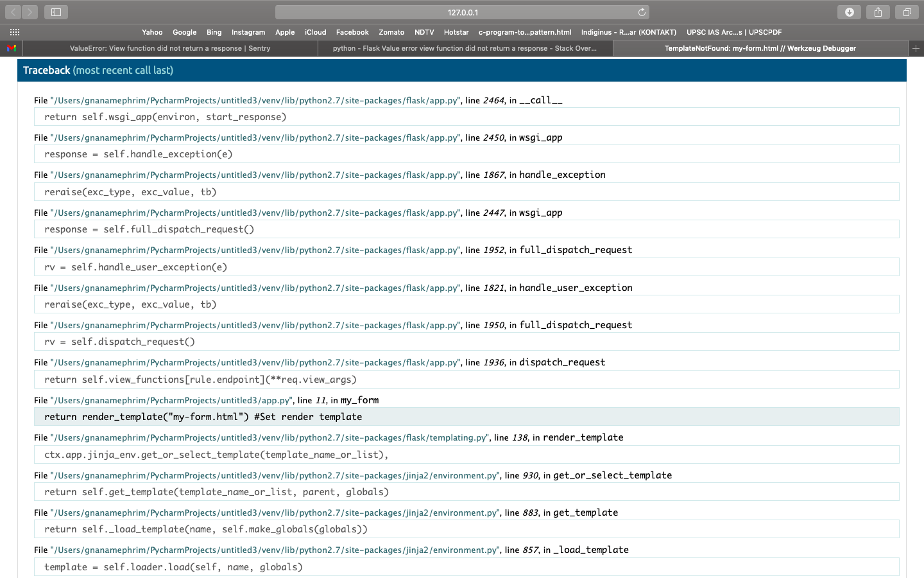Expand the dispatch_request traceback frame
The image size is (924, 578).
pyautogui.click(x=466, y=379)
